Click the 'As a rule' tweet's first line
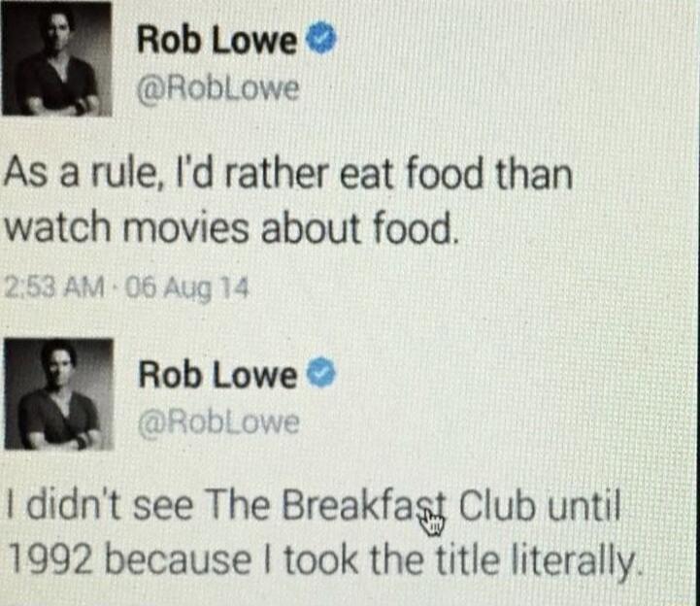700x606 pixels. (288, 173)
